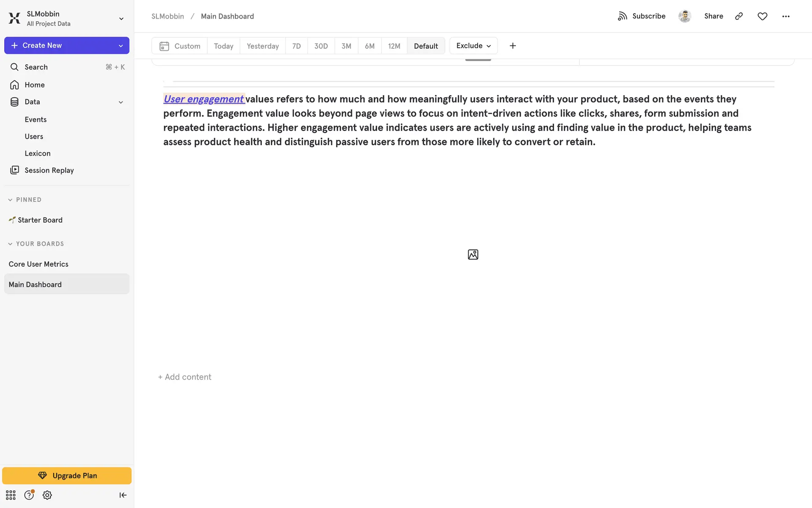
Task: Open the Create New dropdown arrow
Action: click(121, 46)
